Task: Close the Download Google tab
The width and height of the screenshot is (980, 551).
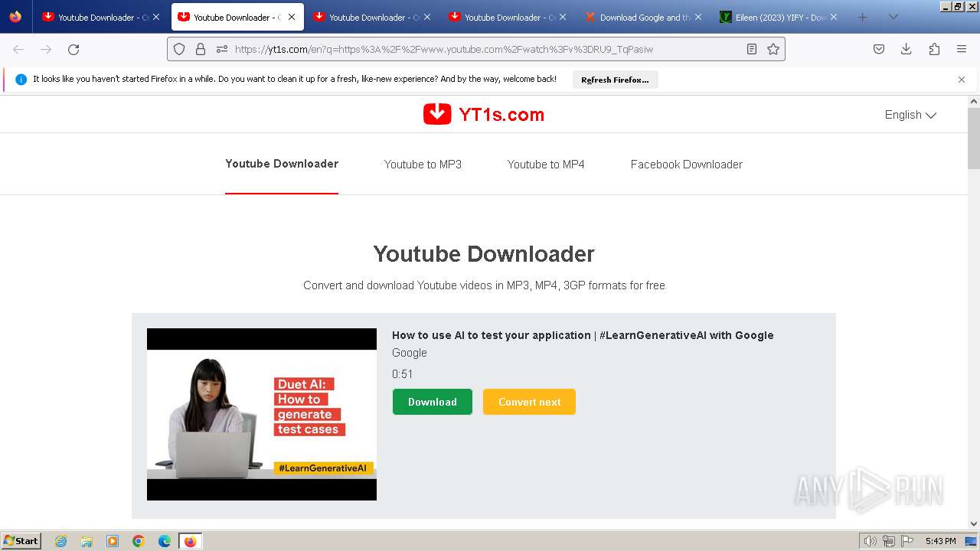Action: 698,17
